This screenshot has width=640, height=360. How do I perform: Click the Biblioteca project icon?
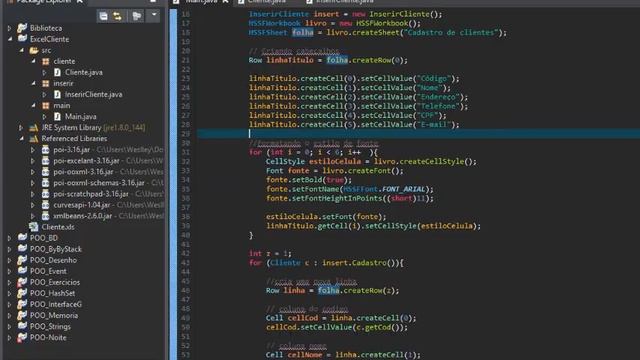[22, 28]
